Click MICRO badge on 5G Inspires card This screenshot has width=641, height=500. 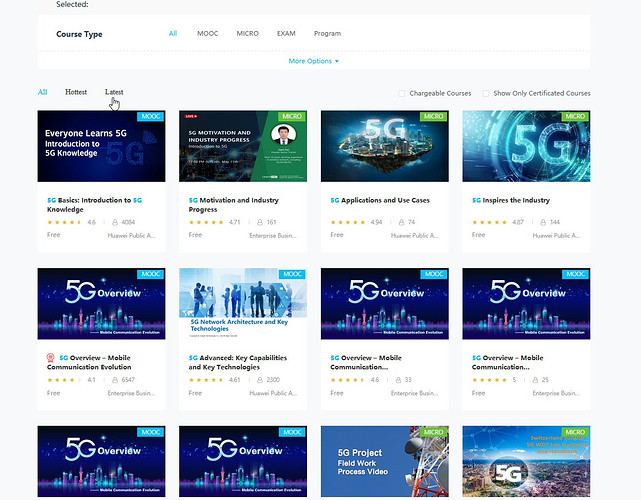[x=575, y=117]
